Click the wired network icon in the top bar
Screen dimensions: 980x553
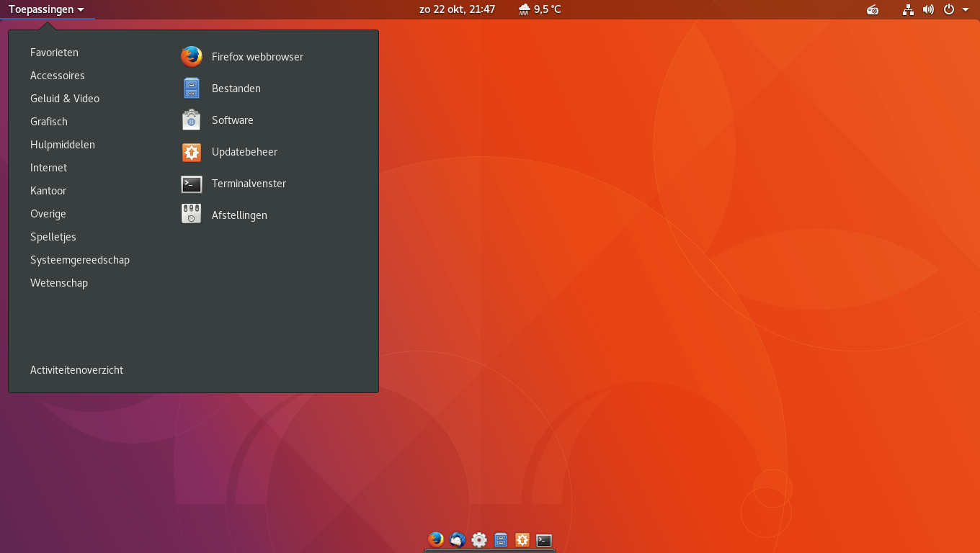(x=908, y=9)
